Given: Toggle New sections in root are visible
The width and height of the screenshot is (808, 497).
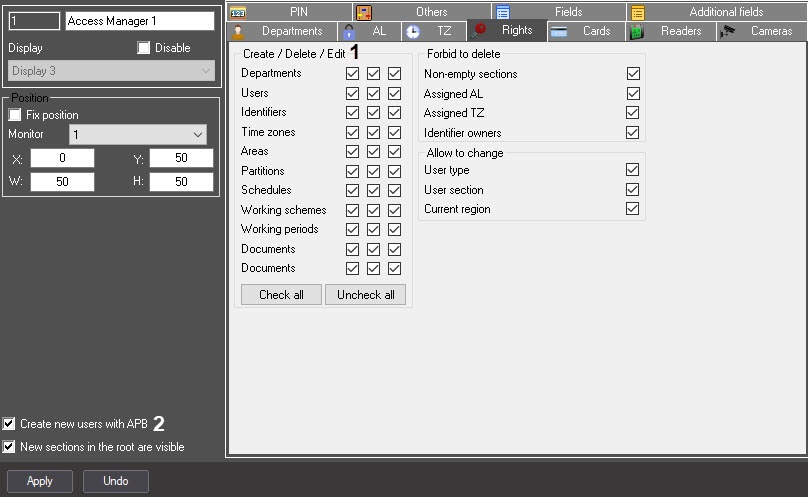Looking at the screenshot, I should click(9, 446).
